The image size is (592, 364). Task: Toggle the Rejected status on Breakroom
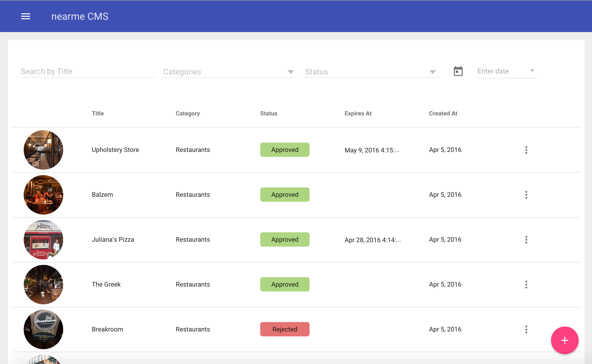(285, 329)
